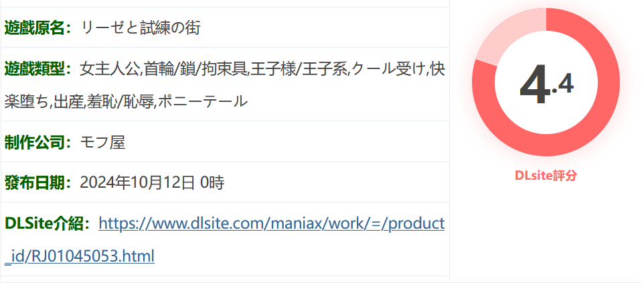This screenshot has height=283, width=644.
Task: Click the 遊戲類型 field label
Action: [35, 68]
